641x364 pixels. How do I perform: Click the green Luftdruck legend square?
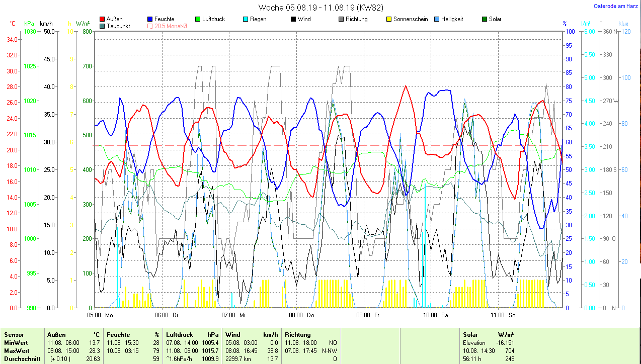[198, 20]
